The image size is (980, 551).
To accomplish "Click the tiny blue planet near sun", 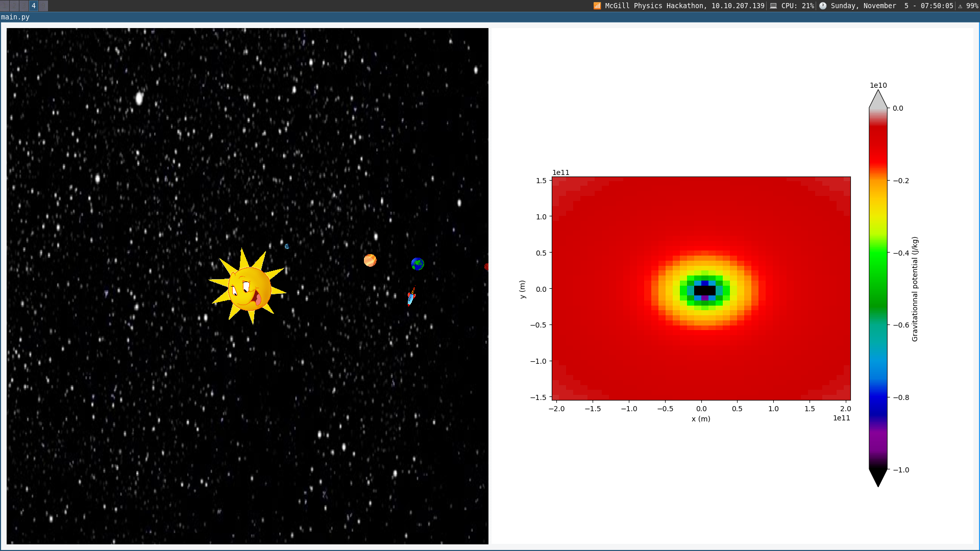I will tap(287, 246).
